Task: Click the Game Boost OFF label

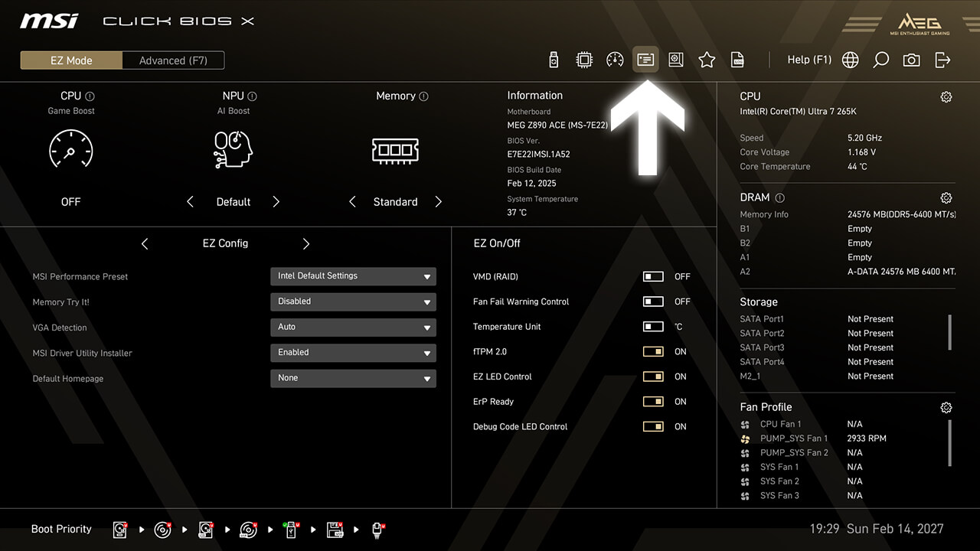Action: pos(70,202)
